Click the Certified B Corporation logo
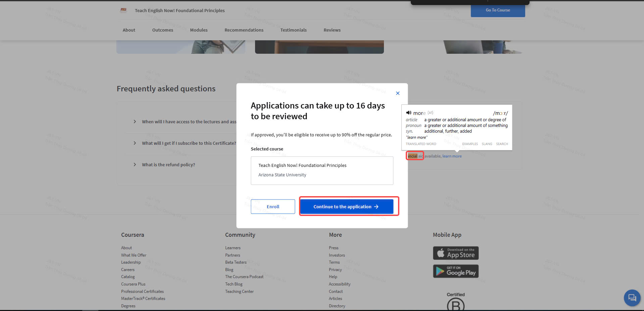644x311 pixels. (455, 302)
